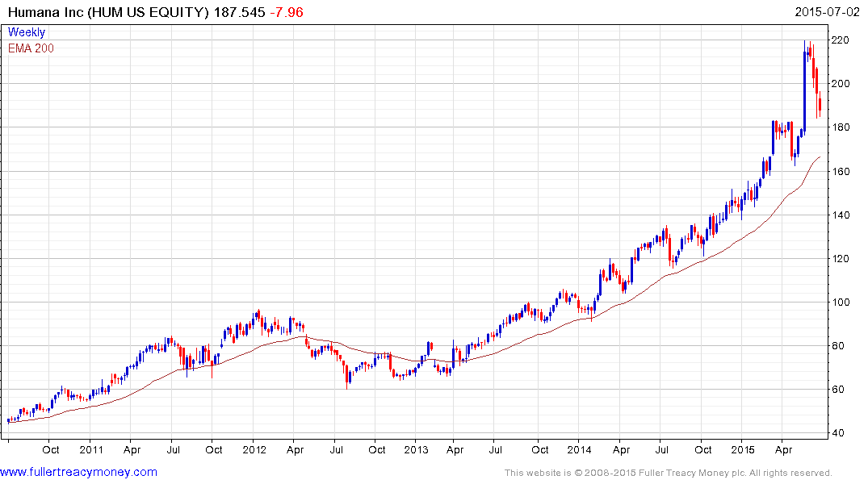868x484 pixels.
Task: Click the 80 price axis label
Action: 838,346
